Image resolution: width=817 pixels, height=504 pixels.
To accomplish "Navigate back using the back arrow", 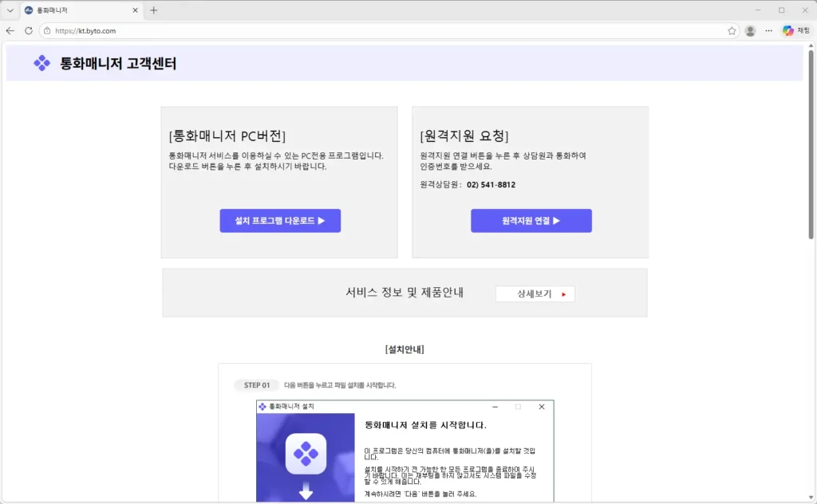I will [10, 30].
